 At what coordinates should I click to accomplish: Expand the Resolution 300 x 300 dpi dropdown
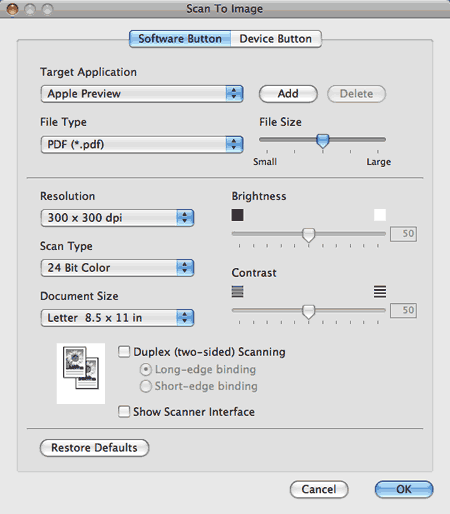click(117, 218)
